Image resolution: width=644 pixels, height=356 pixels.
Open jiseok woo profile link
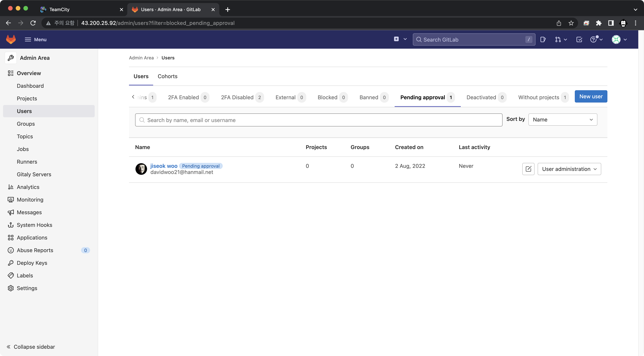[x=164, y=166]
